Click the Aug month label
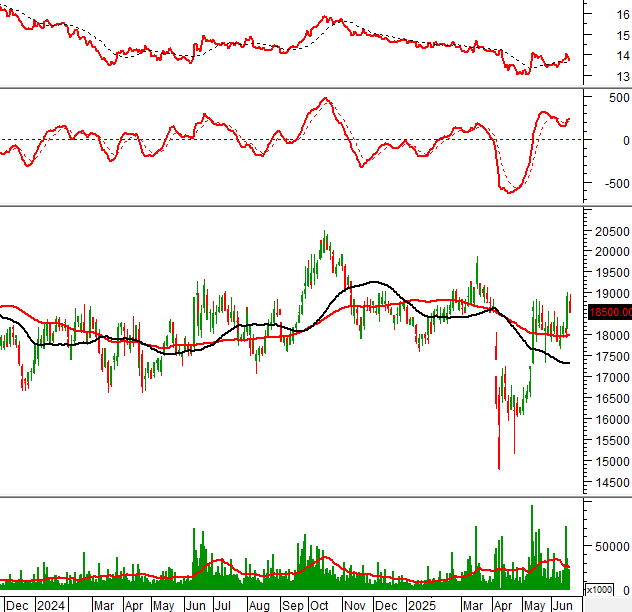 [x=259, y=606]
